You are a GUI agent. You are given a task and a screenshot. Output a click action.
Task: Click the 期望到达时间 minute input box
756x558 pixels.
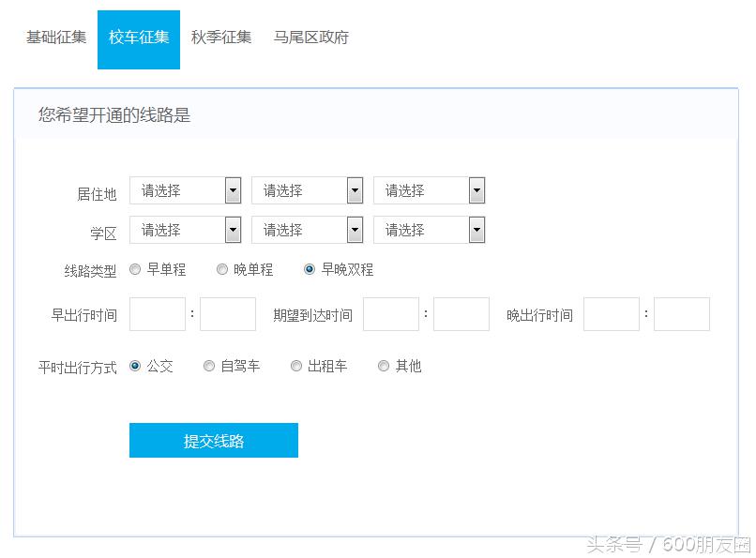pos(461,314)
